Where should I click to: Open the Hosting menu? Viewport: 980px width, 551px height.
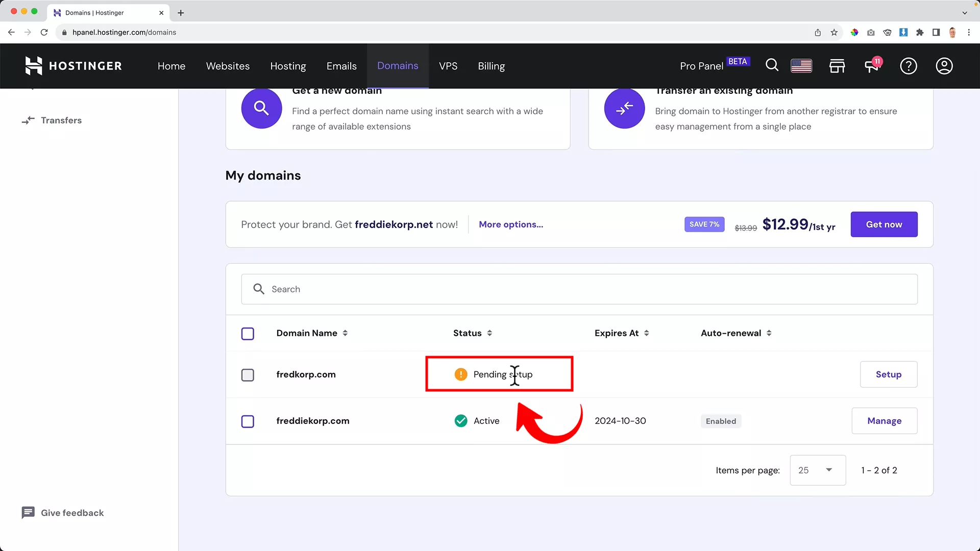click(x=288, y=66)
